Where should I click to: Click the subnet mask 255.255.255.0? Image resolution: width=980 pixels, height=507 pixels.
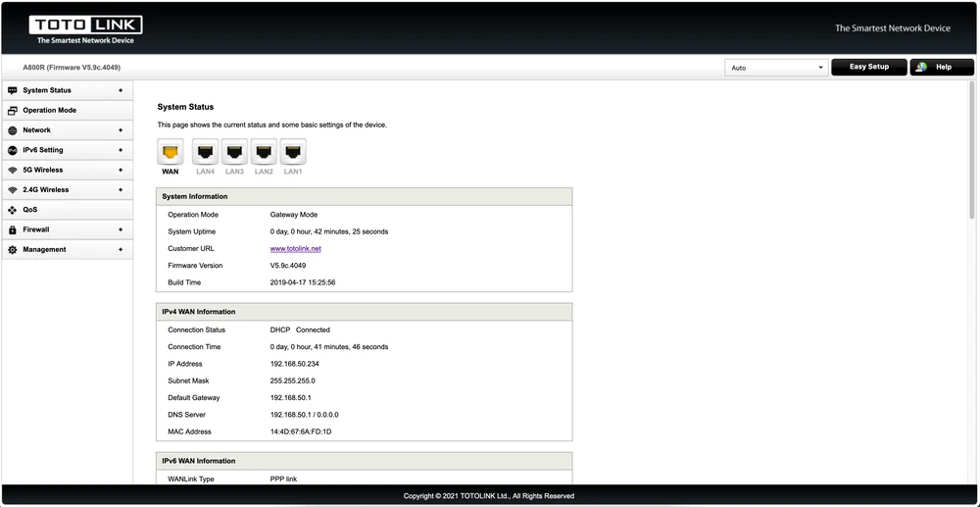coord(292,380)
